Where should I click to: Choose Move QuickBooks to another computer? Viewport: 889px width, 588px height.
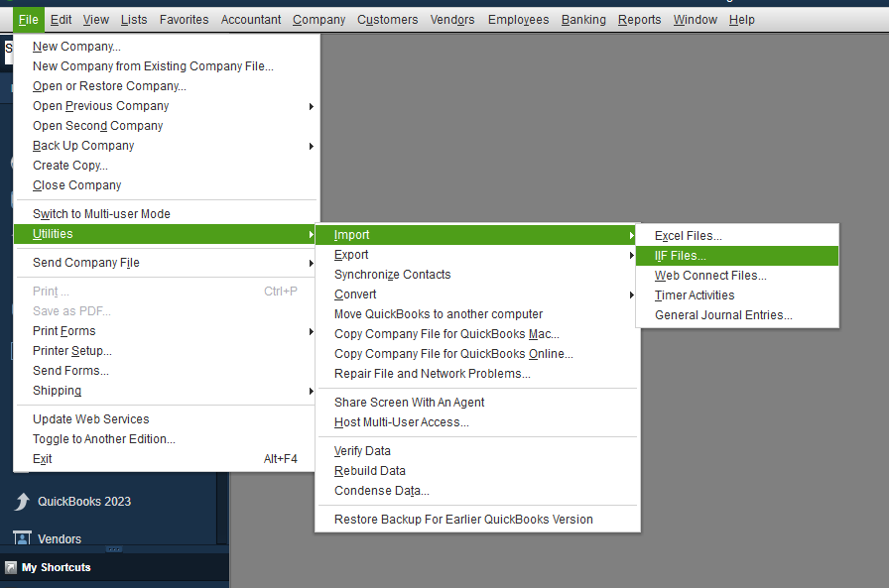pos(477,314)
